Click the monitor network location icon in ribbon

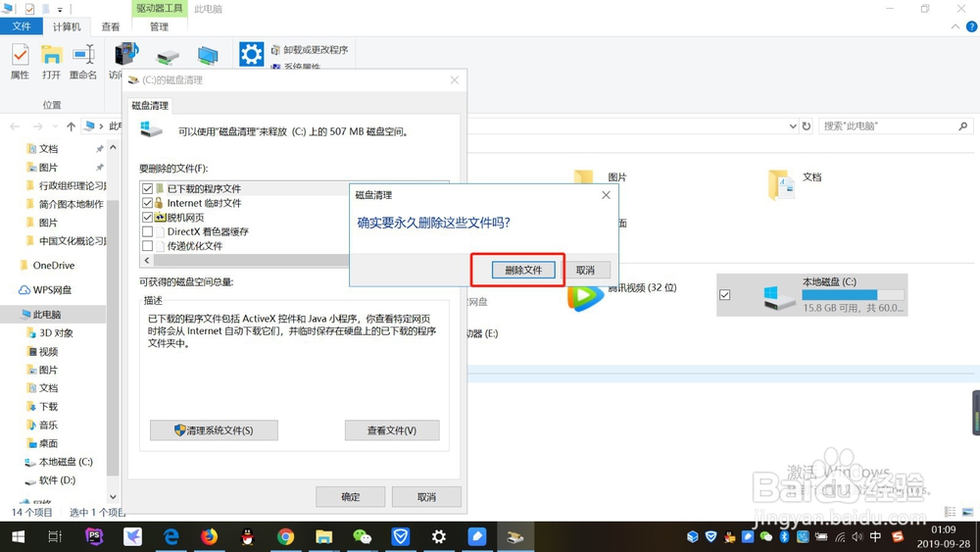[x=208, y=56]
